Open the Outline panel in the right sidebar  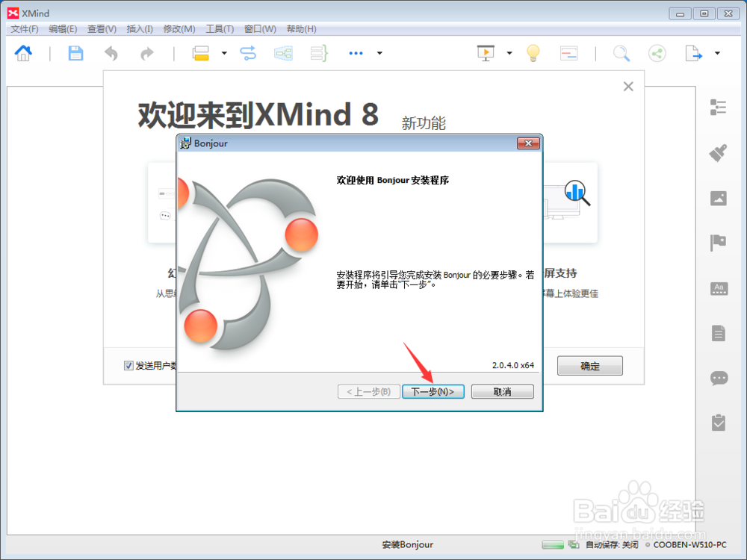tap(718, 107)
